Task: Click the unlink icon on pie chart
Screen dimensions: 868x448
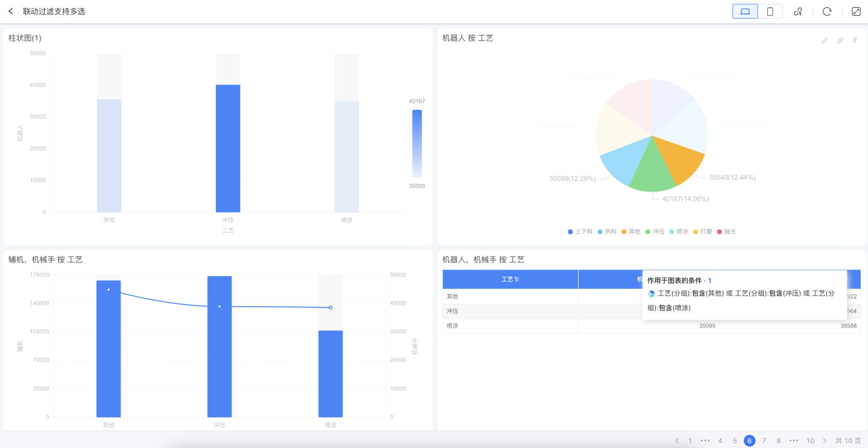Action: point(840,40)
